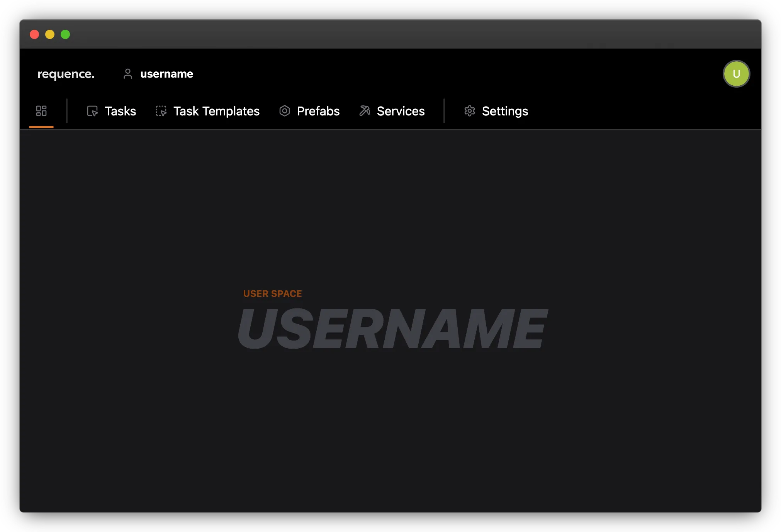Click the dashed-selection icon for Task Templates
The width and height of the screenshot is (781, 532).
click(161, 111)
